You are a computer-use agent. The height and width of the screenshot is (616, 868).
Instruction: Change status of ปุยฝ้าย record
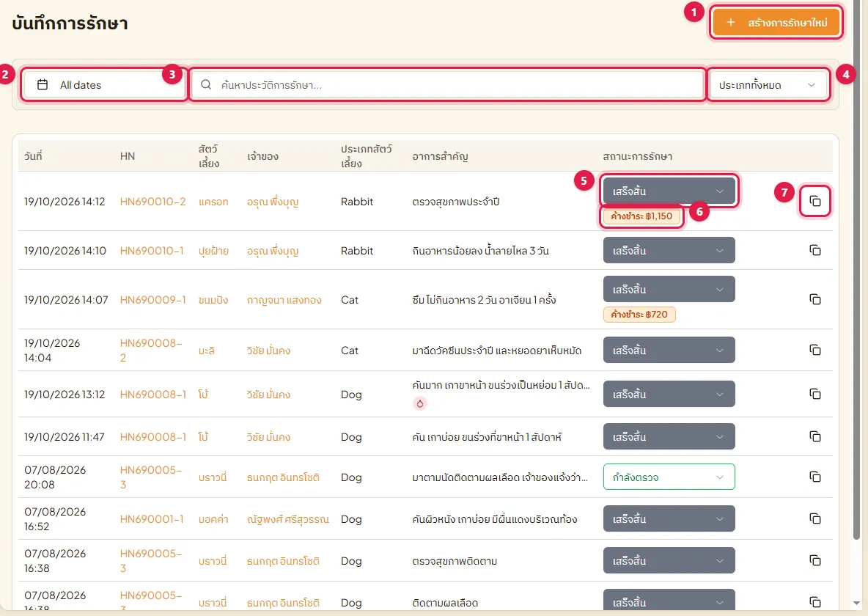click(x=669, y=250)
